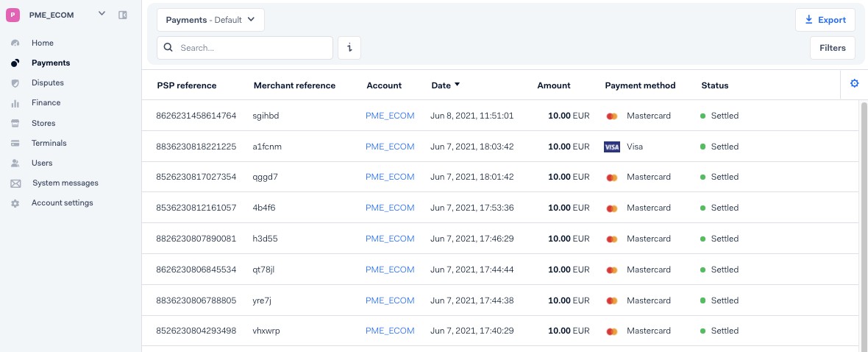Open the Filters panel
This screenshot has width=868, height=352.
(832, 48)
